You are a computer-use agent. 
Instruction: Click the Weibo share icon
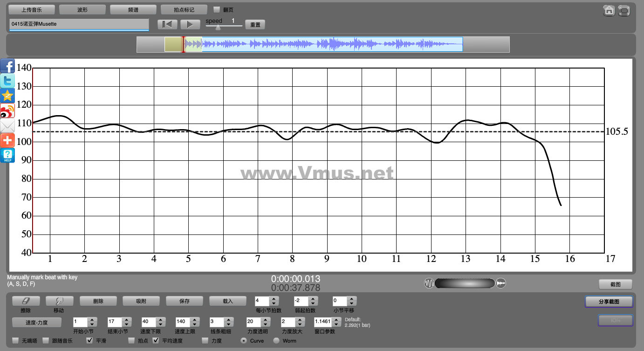pos(7,111)
